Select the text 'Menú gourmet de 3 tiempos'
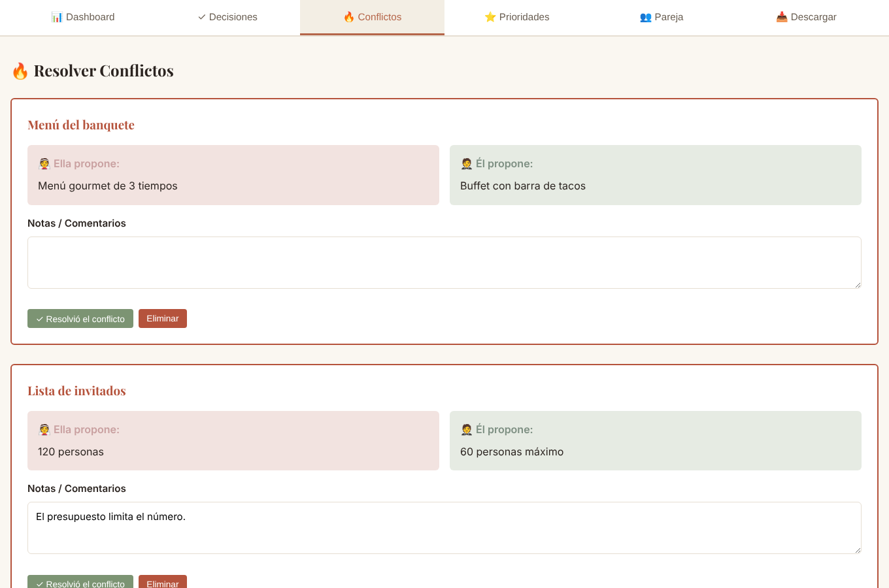Screen dimensions: 889x588 (108, 186)
